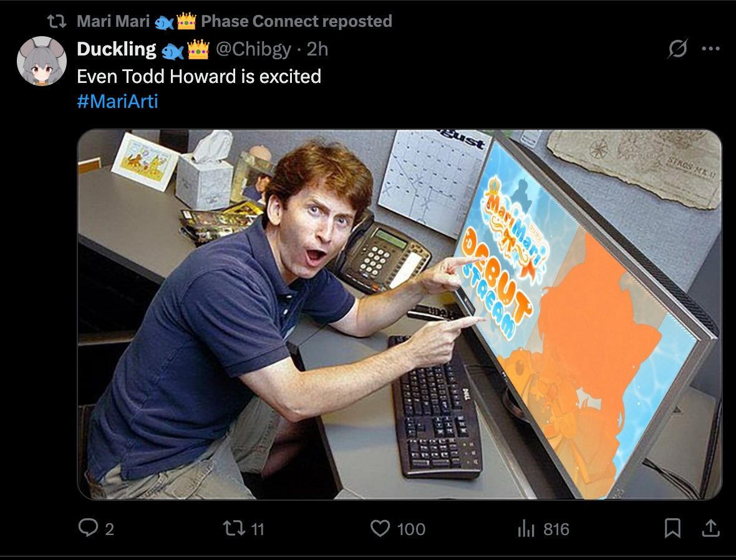Open the view analytics bar chart icon
Image resolution: width=736 pixels, height=560 pixels.
coord(526,529)
